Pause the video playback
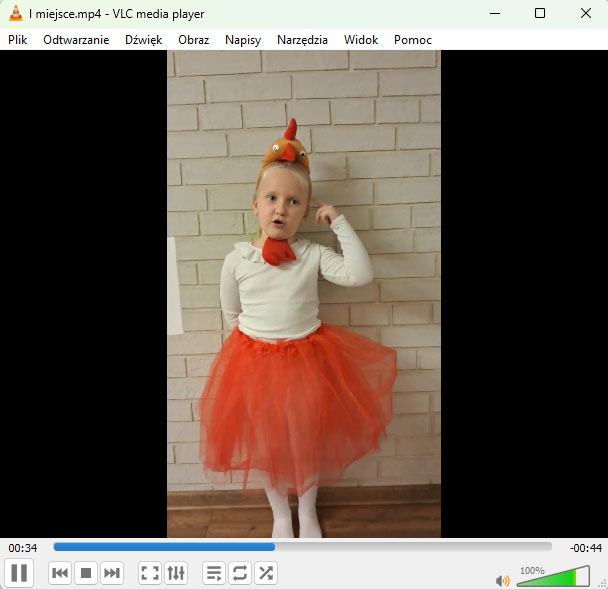This screenshot has height=589, width=608. tap(19, 573)
